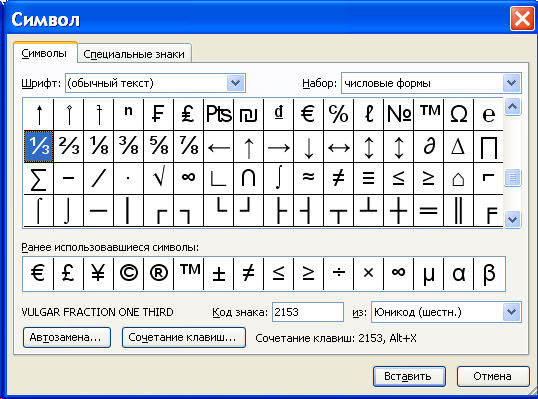
Task: Choose the right angle ∟ symbol
Action: 219,178
